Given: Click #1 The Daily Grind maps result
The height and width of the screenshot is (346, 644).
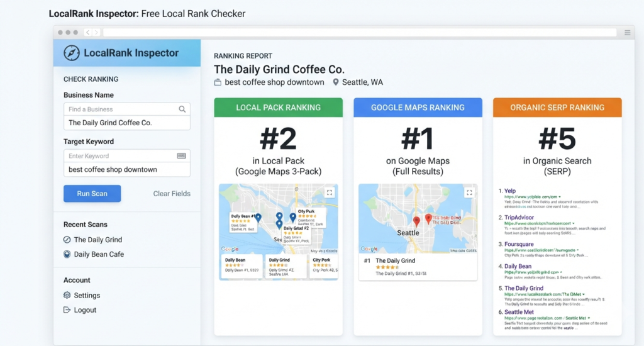Looking at the screenshot, I should point(418,266).
